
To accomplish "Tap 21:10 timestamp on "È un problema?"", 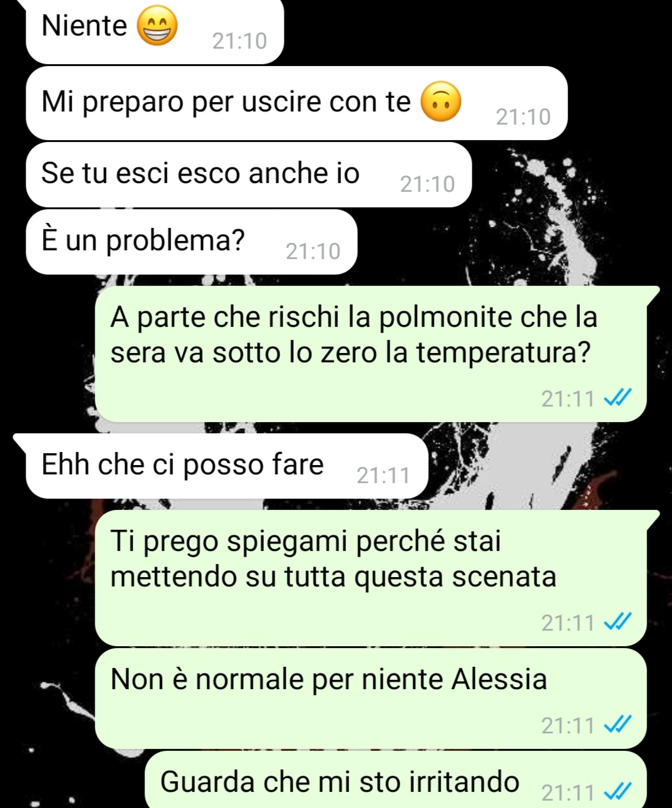I will click(313, 251).
